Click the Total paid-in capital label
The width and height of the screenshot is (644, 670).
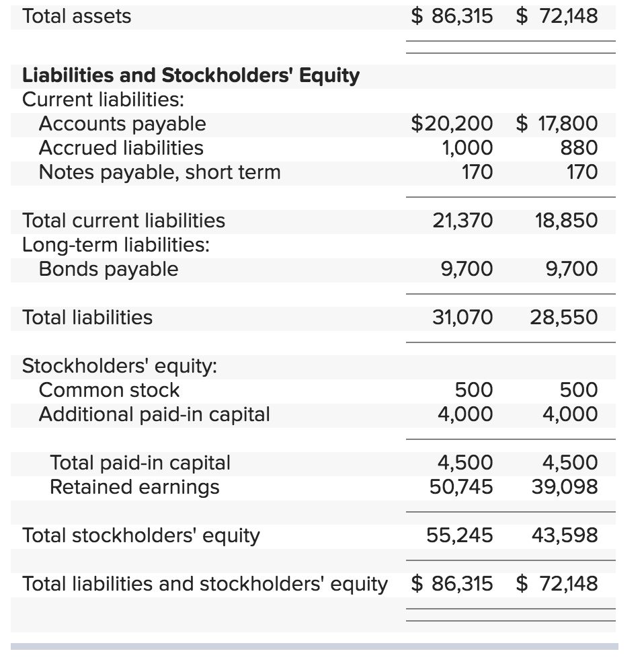(140, 463)
